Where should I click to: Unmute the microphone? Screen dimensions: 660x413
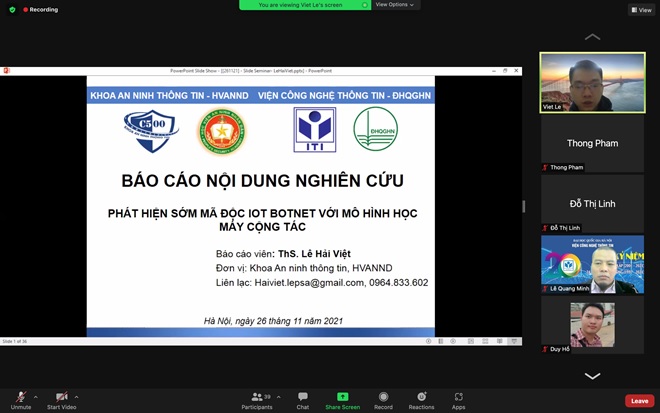tap(20, 399)
